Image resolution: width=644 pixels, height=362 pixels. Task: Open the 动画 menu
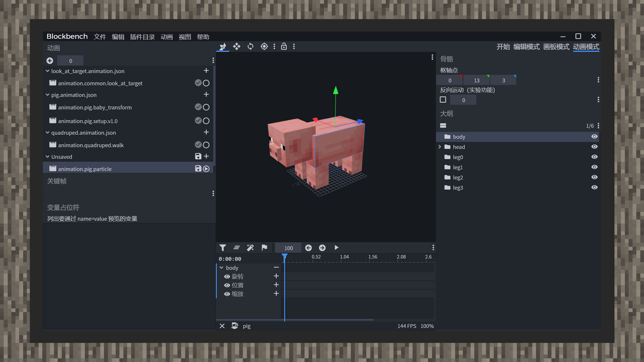pos(167,37)
